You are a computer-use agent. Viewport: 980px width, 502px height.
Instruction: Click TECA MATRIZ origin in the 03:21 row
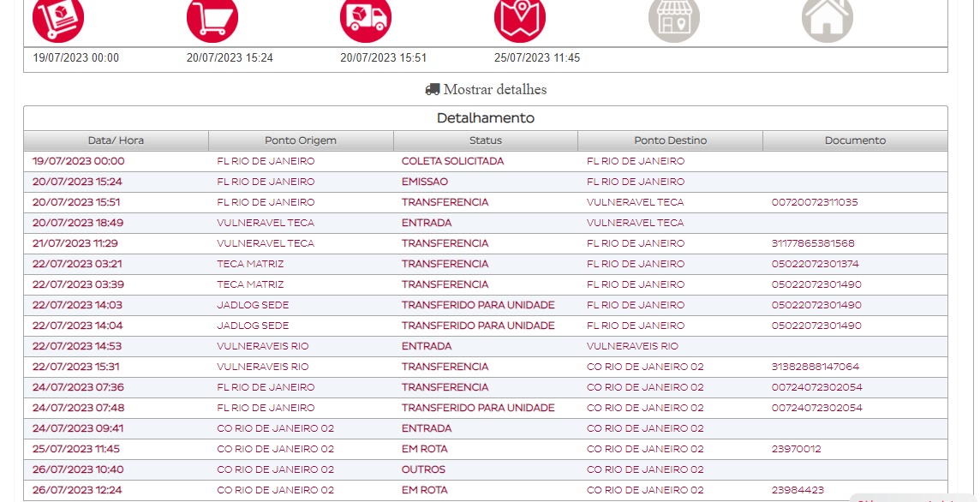[x=251, y=265]
